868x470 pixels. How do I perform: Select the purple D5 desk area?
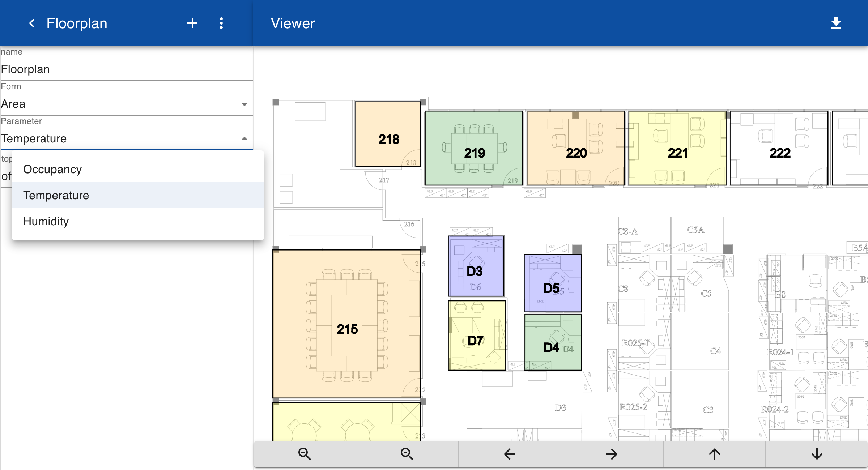553,283
